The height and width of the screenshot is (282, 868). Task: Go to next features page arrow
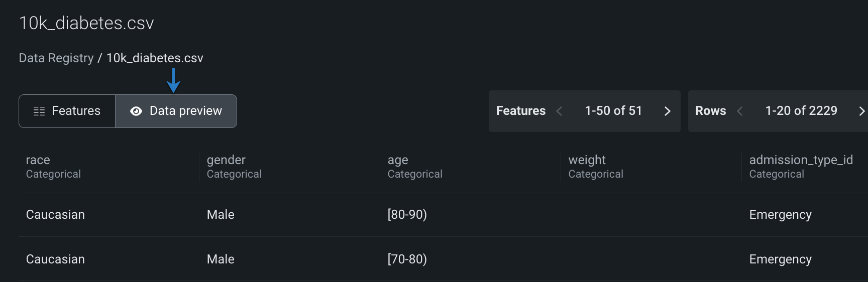click(x=667, y=111)
